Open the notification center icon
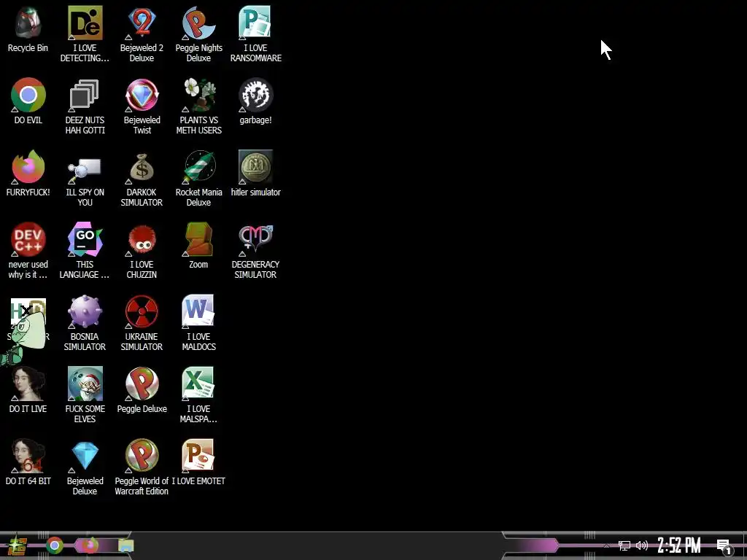747x560 pixels. [724, 547]
